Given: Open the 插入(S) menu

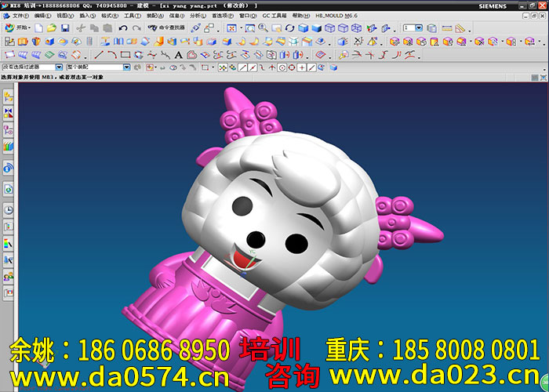Looking at the screenshot, I should (87, 16).
